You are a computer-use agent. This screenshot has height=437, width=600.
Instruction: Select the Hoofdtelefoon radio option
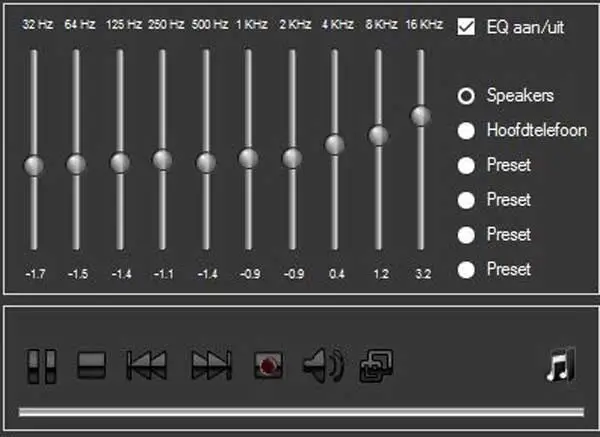pyautogui.click(x=466, y=131)
